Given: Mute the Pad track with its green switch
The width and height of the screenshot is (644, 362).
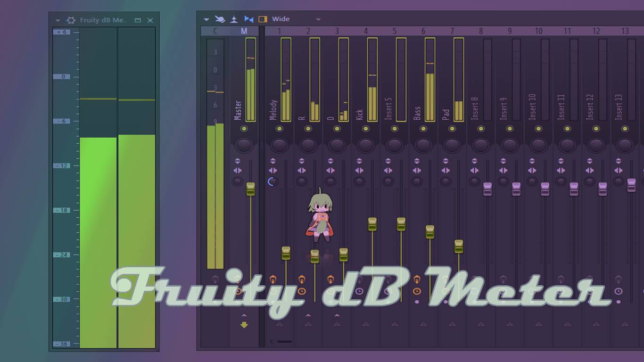Looking at the screenshot, I should [x=452, y=129].
